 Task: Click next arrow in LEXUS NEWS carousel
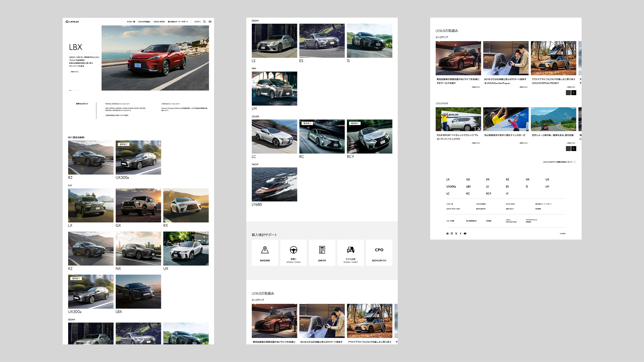[x=574, y=149]
